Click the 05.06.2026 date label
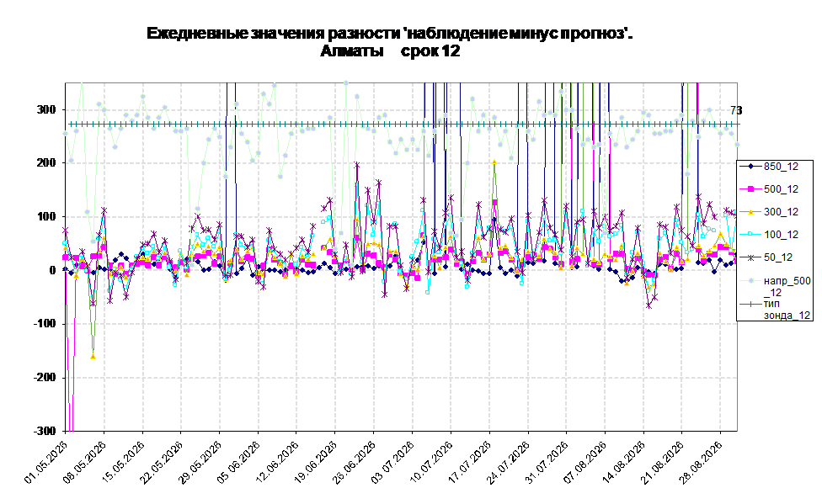This screenshot has height=504, width=822. 239,462
